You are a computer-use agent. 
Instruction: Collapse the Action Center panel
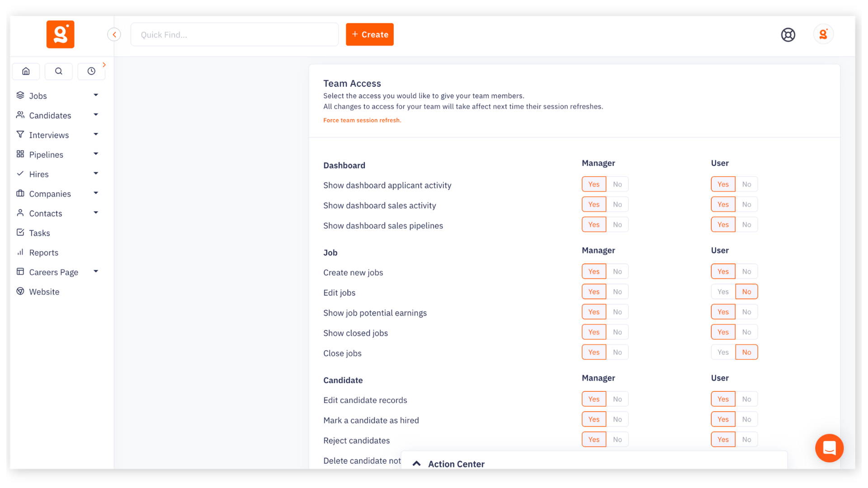[416, 463]
